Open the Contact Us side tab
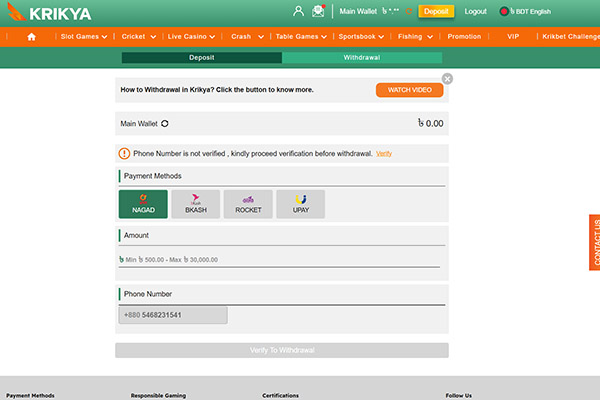This screenshot has width=600, height=400. point(594,242)
